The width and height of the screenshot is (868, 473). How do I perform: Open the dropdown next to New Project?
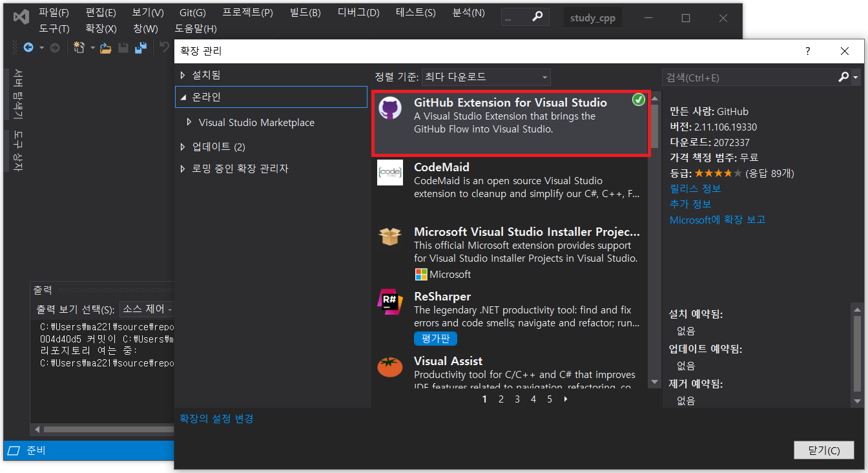click(92, 47)
